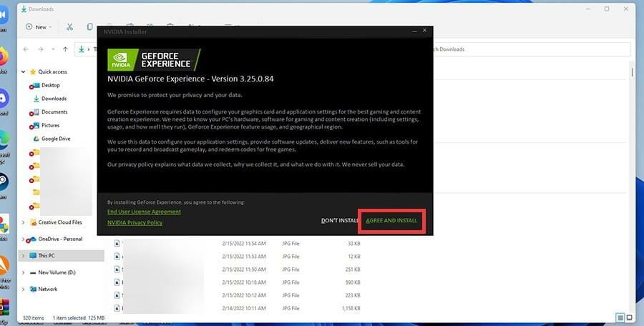This screenshot has height=326, width=644.
Task: Select the 2/15/2022 11:53 AM JPG file row
Action: [238, 257]
